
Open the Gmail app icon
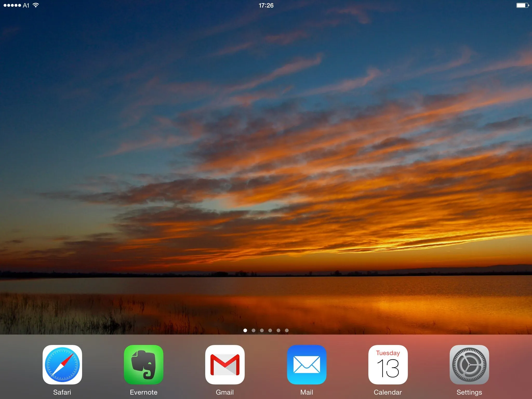(x=225, y=364)
